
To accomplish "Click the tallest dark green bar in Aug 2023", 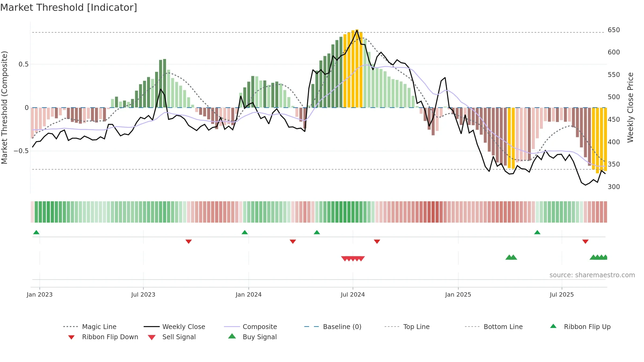I will coord(164,83).
